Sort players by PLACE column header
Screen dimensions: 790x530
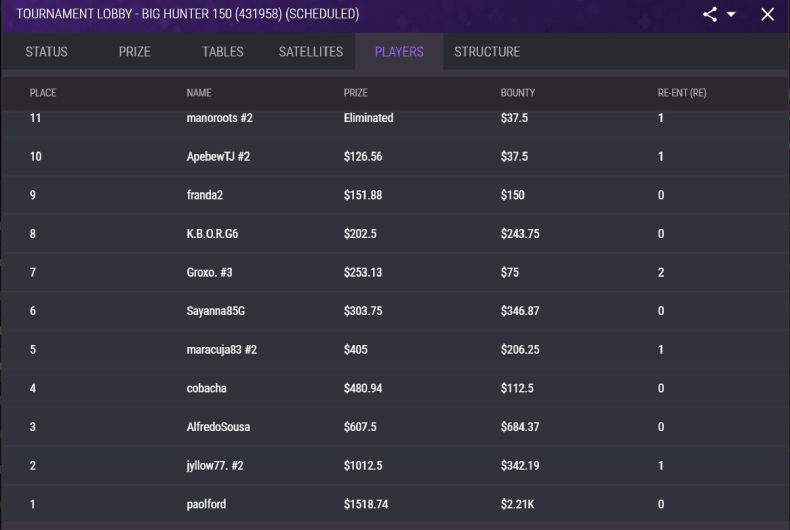pos(43,93)
